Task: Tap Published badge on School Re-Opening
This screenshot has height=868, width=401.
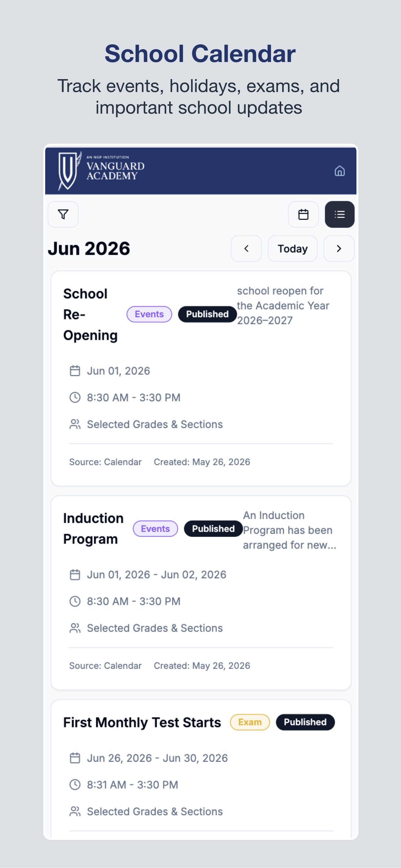Action: (207, 315)
